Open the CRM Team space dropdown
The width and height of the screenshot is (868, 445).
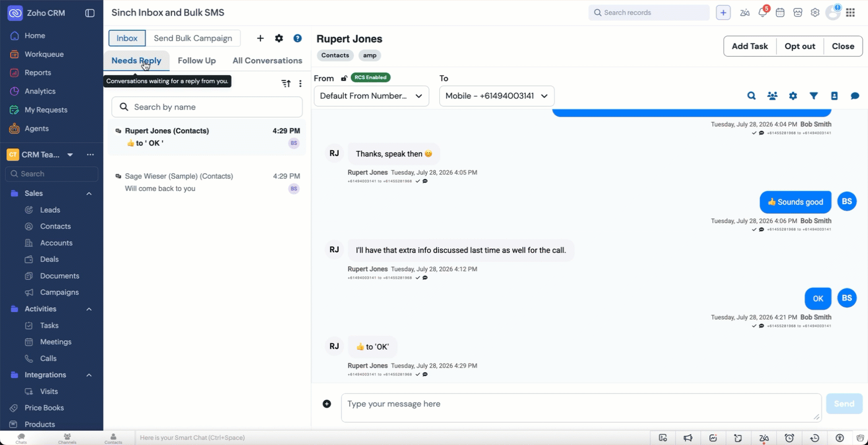click(70, 154)
